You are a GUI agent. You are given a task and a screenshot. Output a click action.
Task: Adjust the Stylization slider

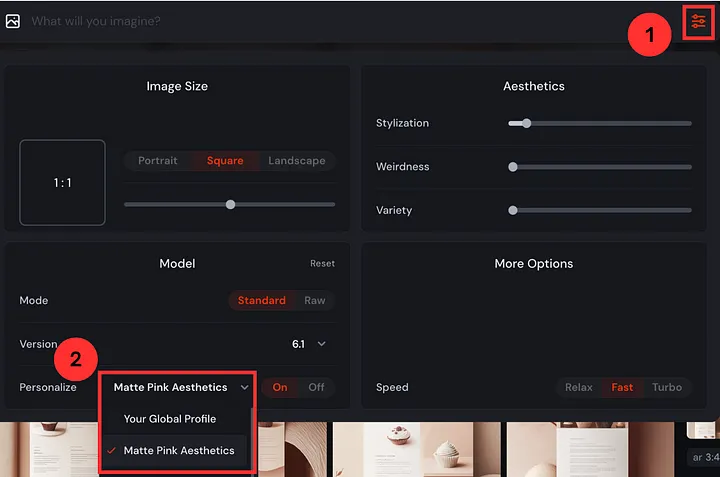pos(600,123)
